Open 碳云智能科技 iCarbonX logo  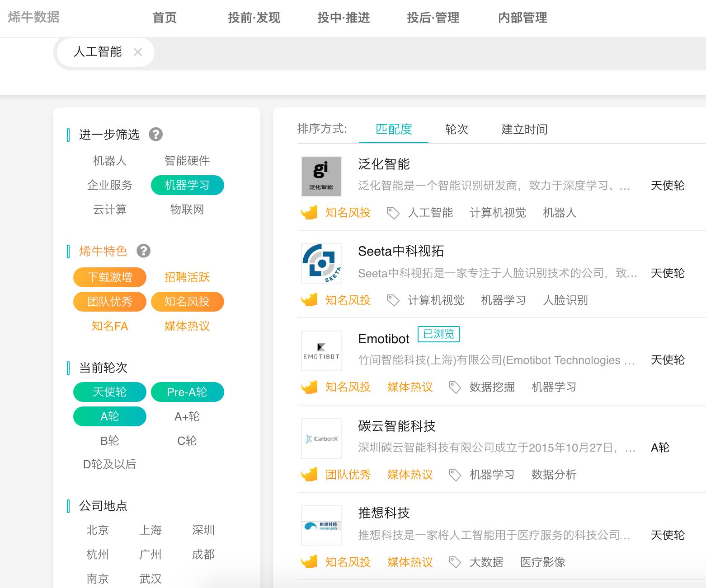tap(321, 439)
